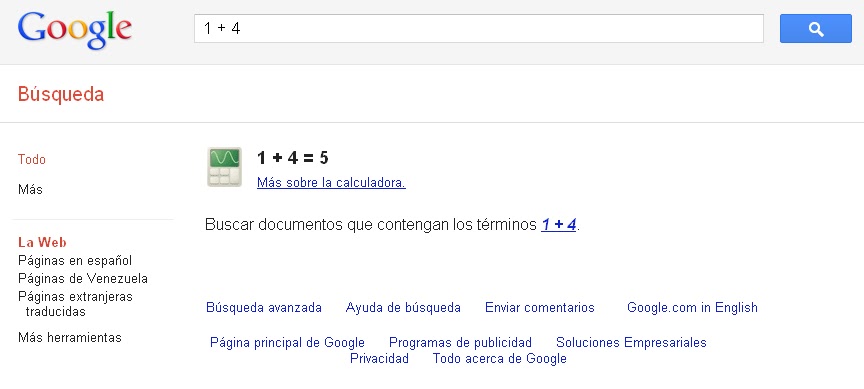Viewport: 864px width, 389px height.
Task: Choose Páginas extranjeras traducidas
Action: point(75,304)
